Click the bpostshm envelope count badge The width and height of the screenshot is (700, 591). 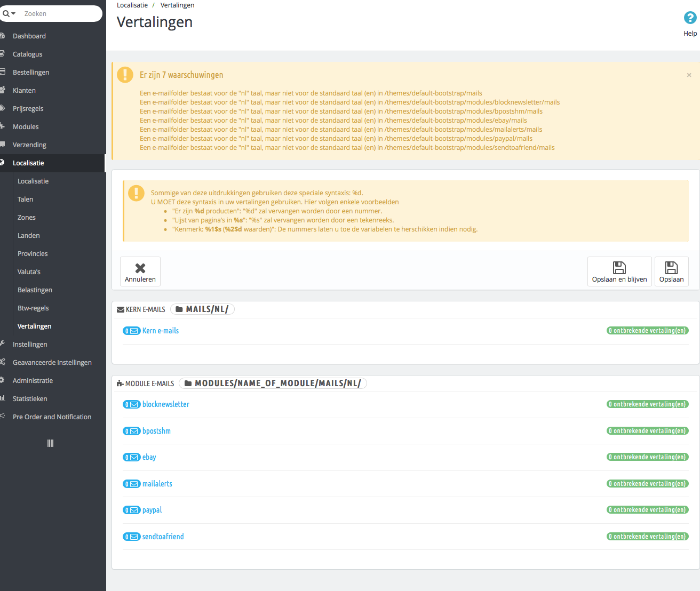[x=132, y=431]
